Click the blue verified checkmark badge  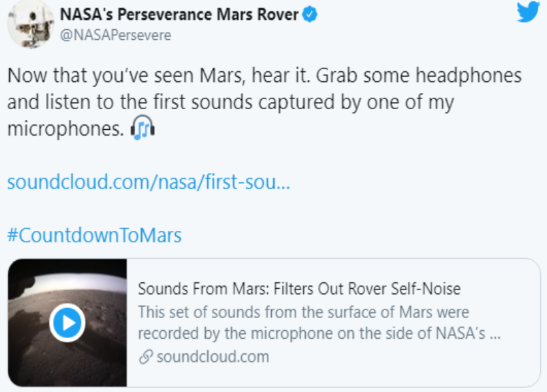(310, 14)
